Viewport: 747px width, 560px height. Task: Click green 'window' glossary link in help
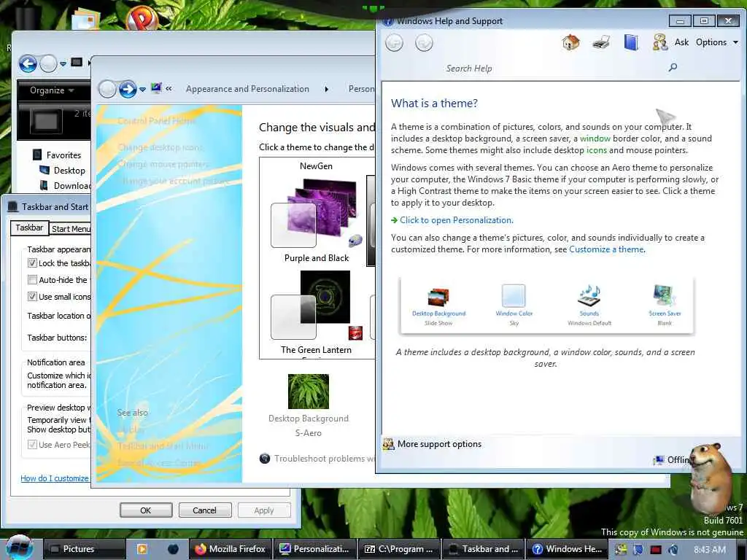[x=595, y=138]
